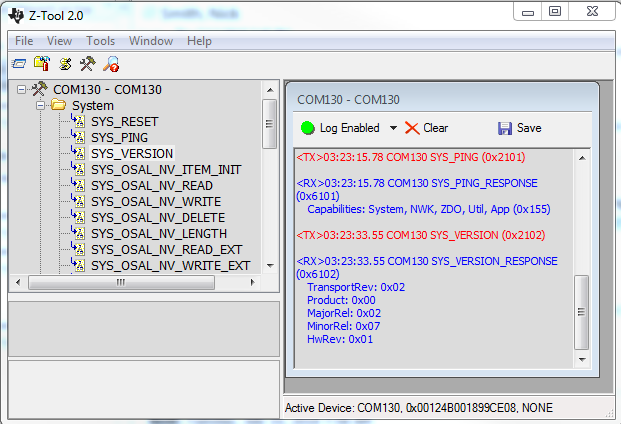Click the tree scroll left arrow
Image resolution: width=621 pixels, height=424 pixels.
tap(18, 282)
